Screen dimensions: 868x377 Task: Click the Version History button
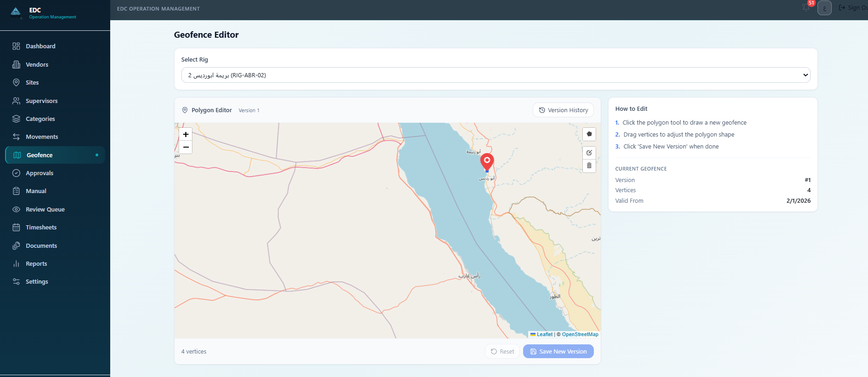[563, 110]
